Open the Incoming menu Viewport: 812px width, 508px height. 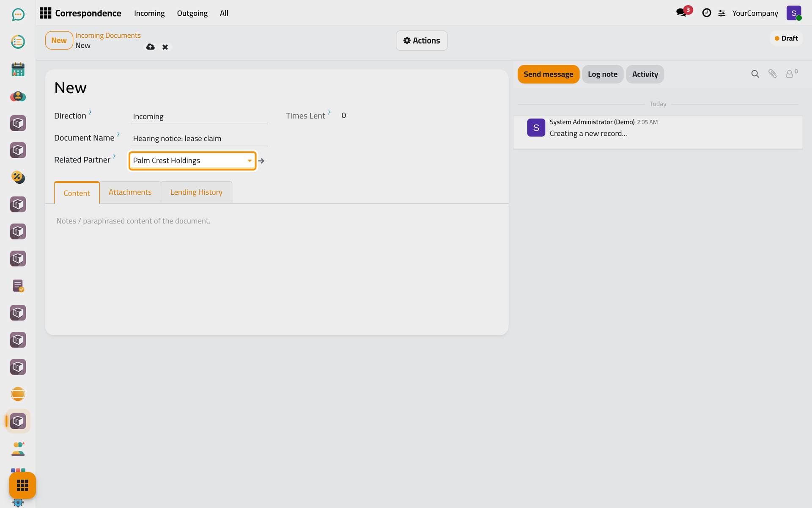click(149, 13)
